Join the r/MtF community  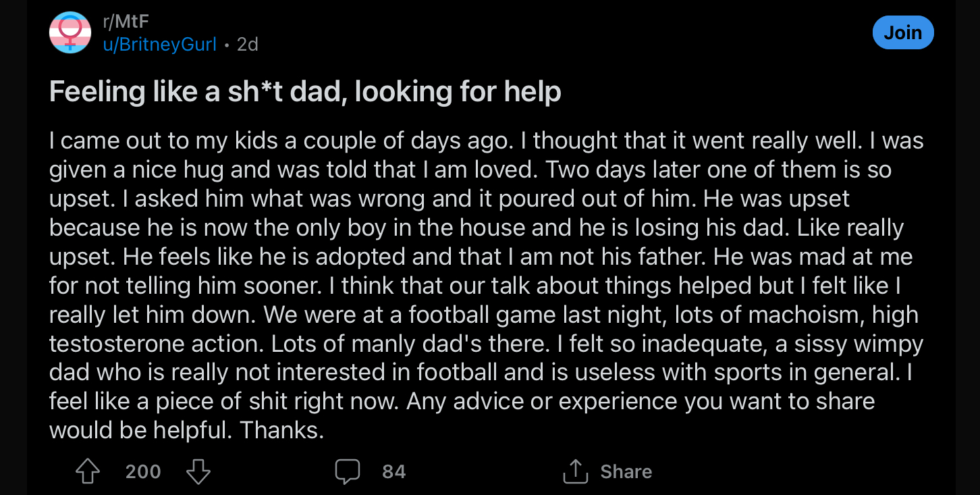[902, 32]
